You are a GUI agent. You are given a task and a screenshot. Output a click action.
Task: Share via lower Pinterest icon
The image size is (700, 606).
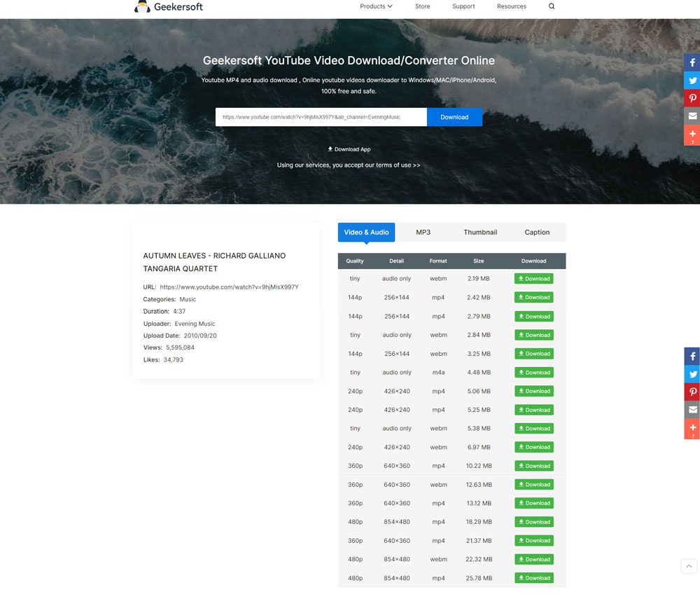coord(692,392)
